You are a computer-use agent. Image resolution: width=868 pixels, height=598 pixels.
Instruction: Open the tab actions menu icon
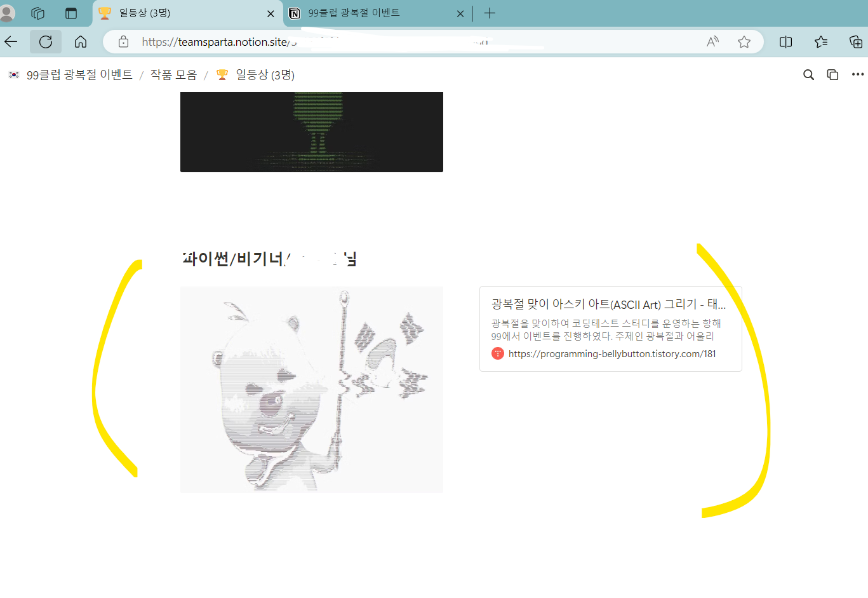click(x=71, y=13)
